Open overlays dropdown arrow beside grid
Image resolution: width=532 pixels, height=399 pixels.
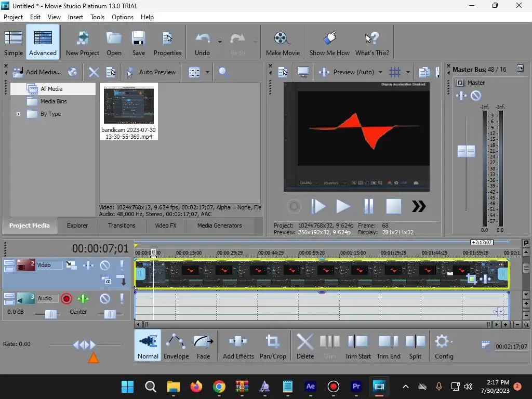click(x=408, y=72)
